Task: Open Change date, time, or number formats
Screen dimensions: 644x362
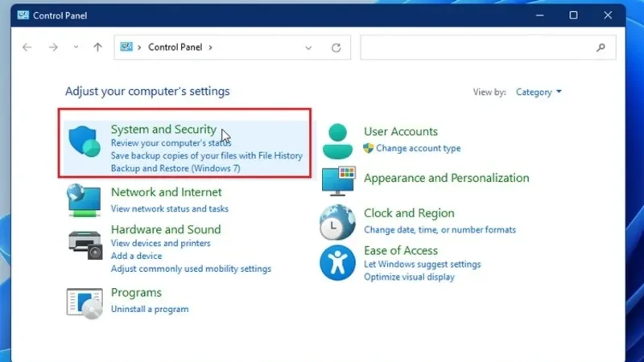Action: [x=440, y=229]
